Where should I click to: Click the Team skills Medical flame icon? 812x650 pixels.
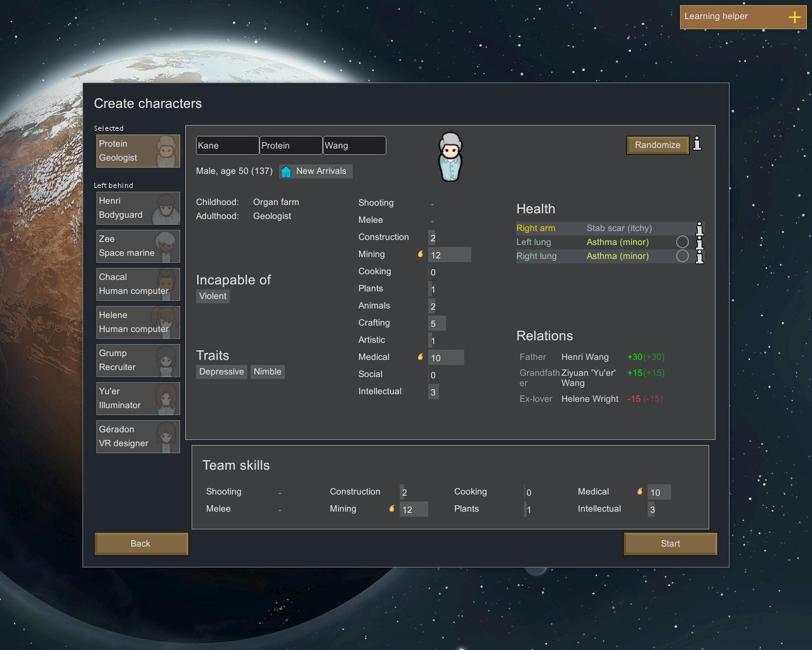[x=639, y=491]
